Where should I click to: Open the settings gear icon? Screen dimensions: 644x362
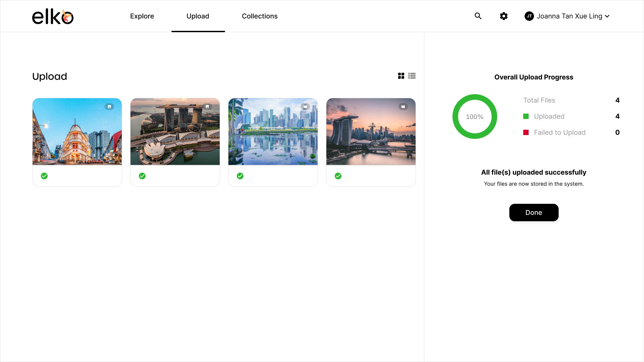[x=503, y=16]
